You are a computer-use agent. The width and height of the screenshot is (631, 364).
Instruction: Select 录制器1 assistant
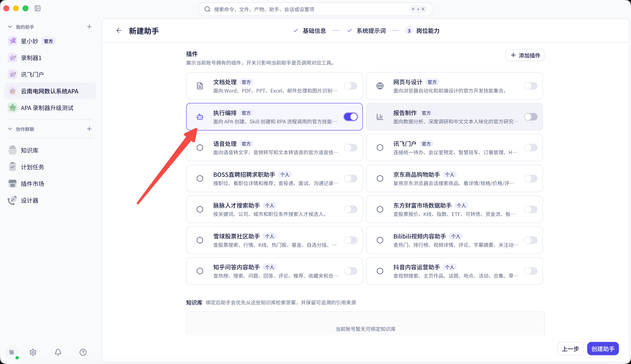50,58
